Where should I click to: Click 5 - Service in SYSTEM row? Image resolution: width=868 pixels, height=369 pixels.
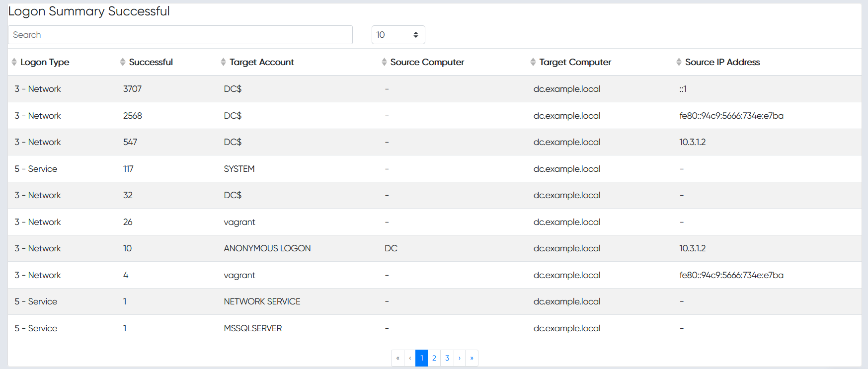[x=36, y=169]
